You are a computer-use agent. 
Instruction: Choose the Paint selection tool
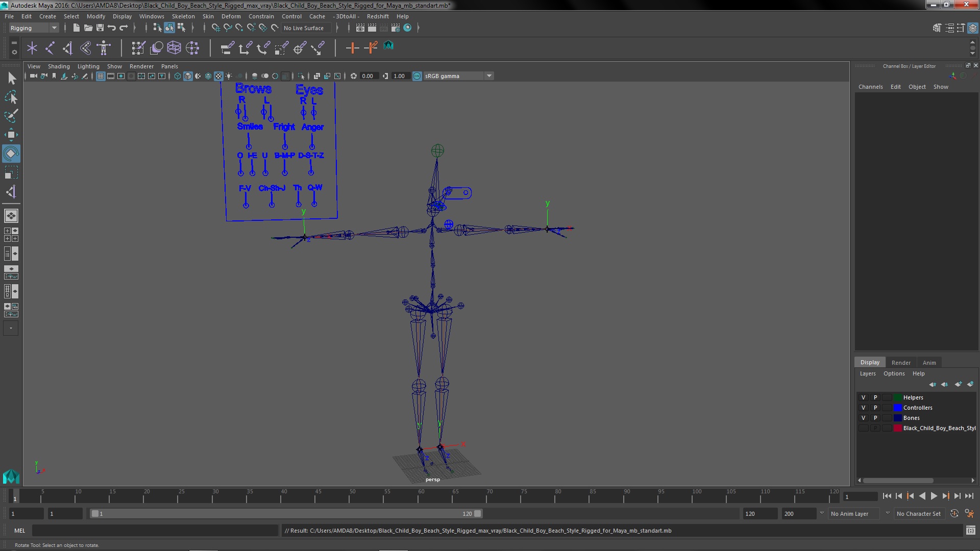[x=11, y=116]
